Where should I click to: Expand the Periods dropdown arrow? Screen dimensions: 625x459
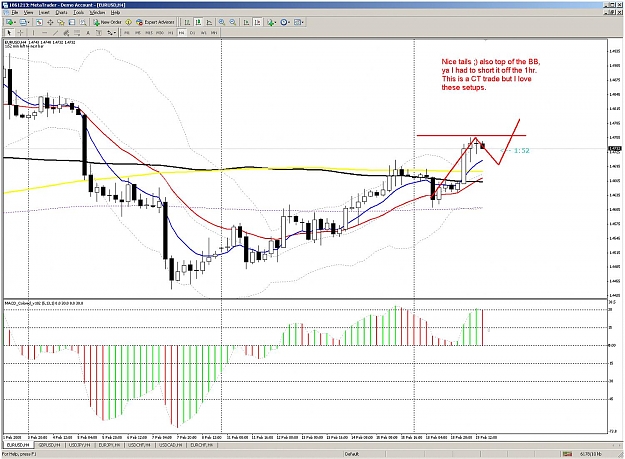[x=290, y=22]
